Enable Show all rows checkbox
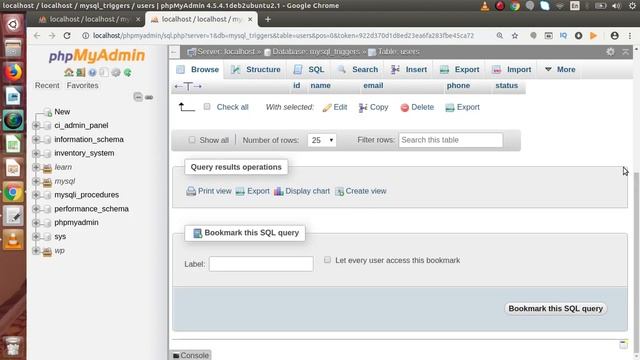 pos(192,140)
